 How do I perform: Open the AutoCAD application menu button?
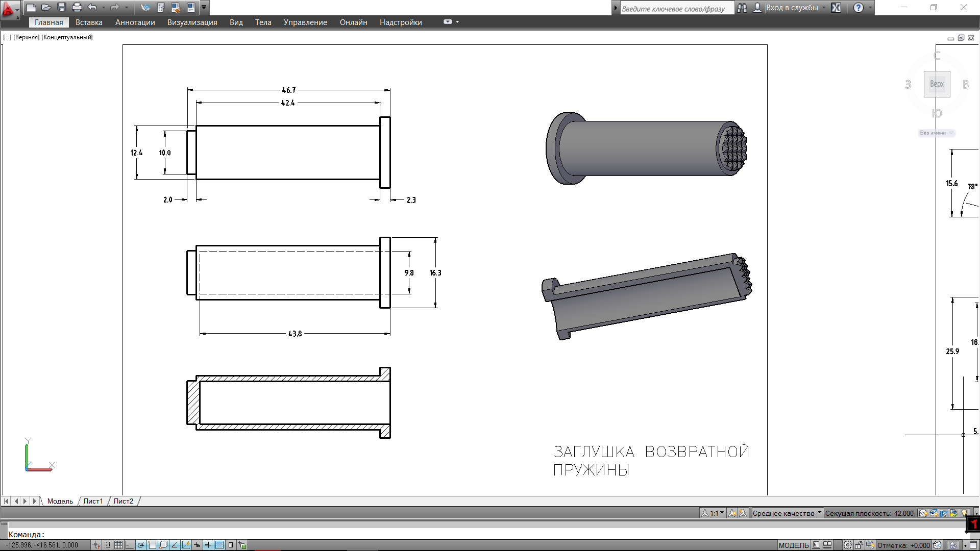coord(9,9)
